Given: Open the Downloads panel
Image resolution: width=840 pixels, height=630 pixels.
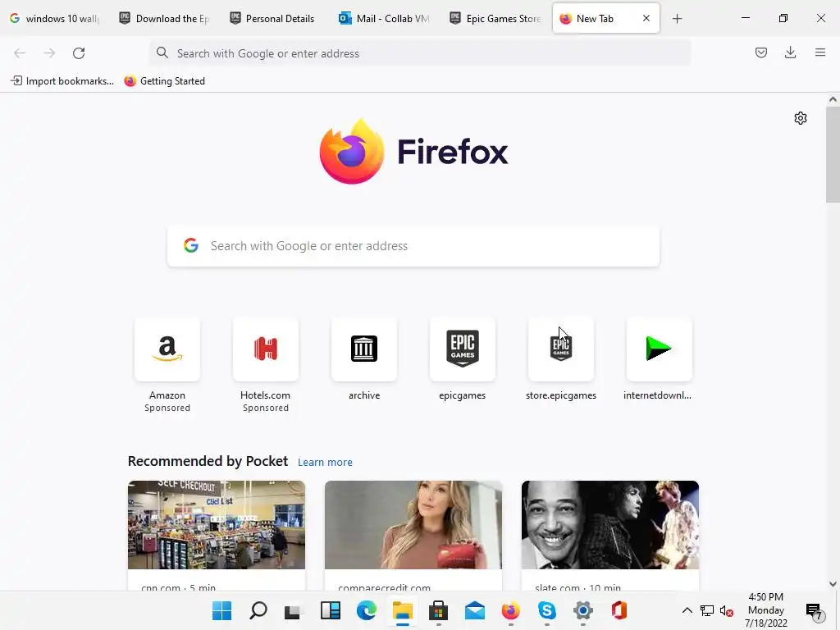Looking at the screenshot, I should pos(790,52).
